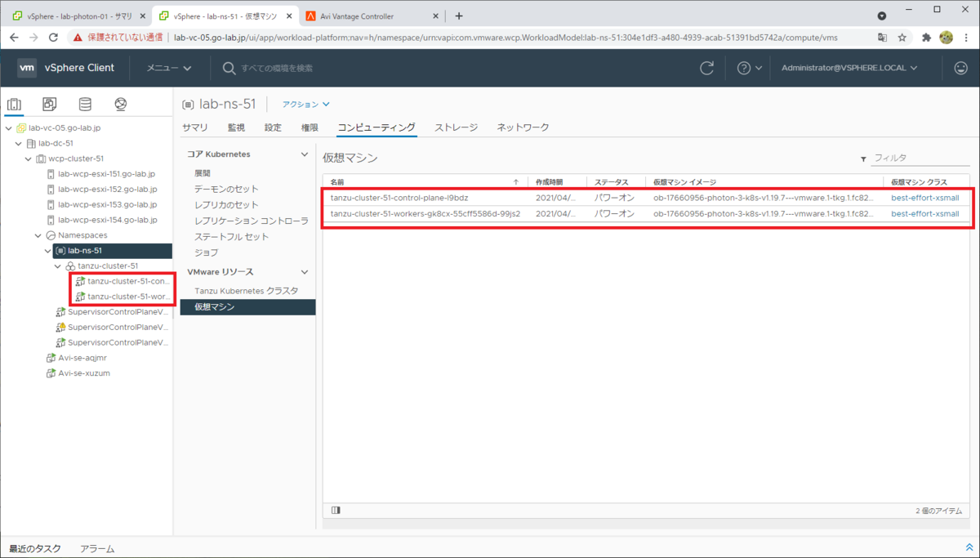
Task: Click the smiley feedback icon
Action: (960, 68)
